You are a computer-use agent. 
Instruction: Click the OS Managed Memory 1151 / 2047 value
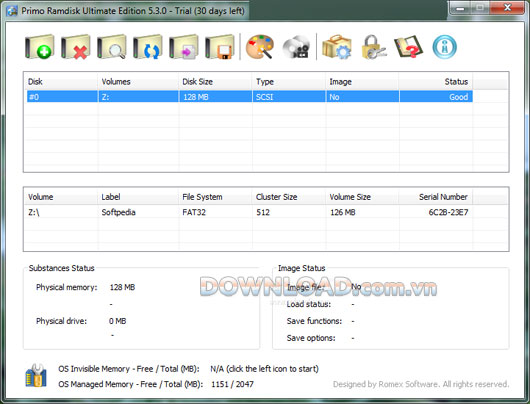(232, 384)
